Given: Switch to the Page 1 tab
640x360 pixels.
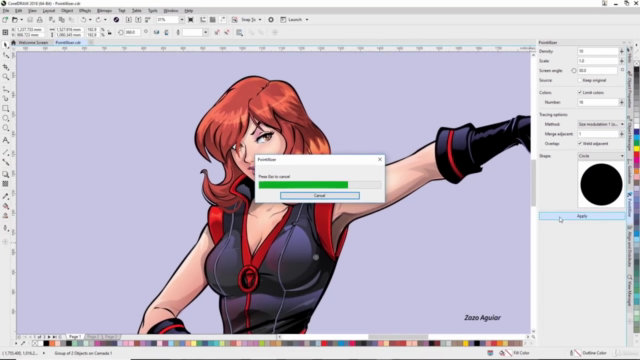Looking at the screenshot, I should point(75,337).
